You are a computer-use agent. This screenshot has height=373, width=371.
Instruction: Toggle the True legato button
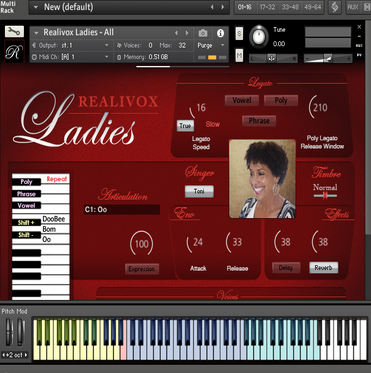tap(185, 125)
